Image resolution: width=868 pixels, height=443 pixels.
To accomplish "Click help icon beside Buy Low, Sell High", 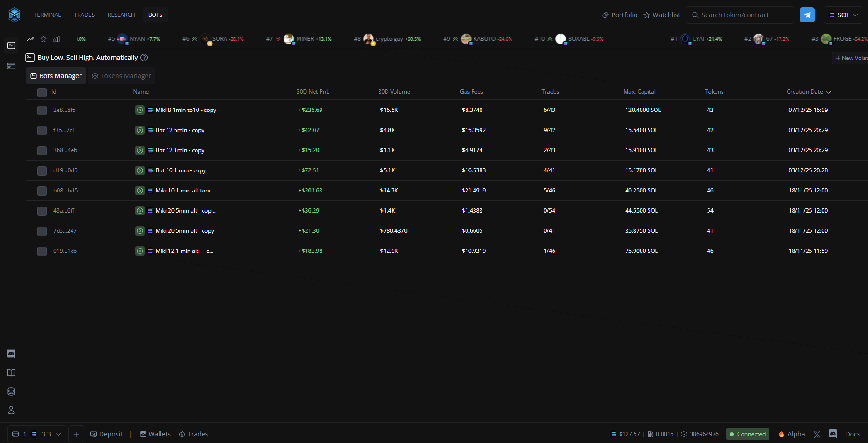I will [145, 58].
